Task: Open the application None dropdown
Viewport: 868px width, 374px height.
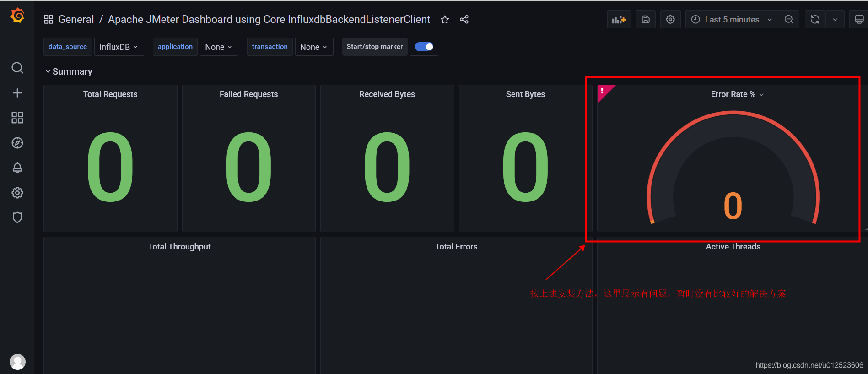Action: (x=219, y=47)
